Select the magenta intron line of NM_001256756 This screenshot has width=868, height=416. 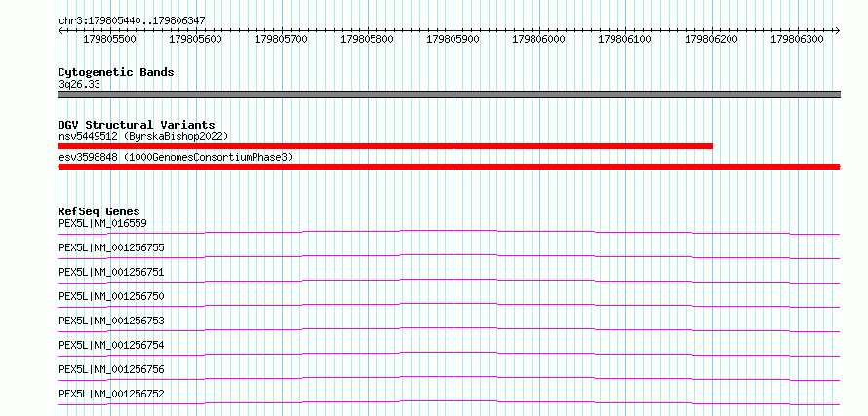point(449,377)
